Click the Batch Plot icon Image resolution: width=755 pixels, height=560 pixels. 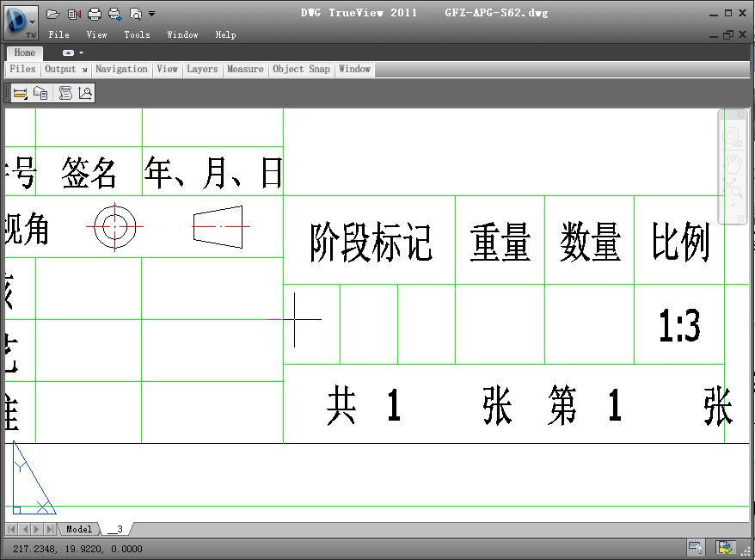click(115, 14)
